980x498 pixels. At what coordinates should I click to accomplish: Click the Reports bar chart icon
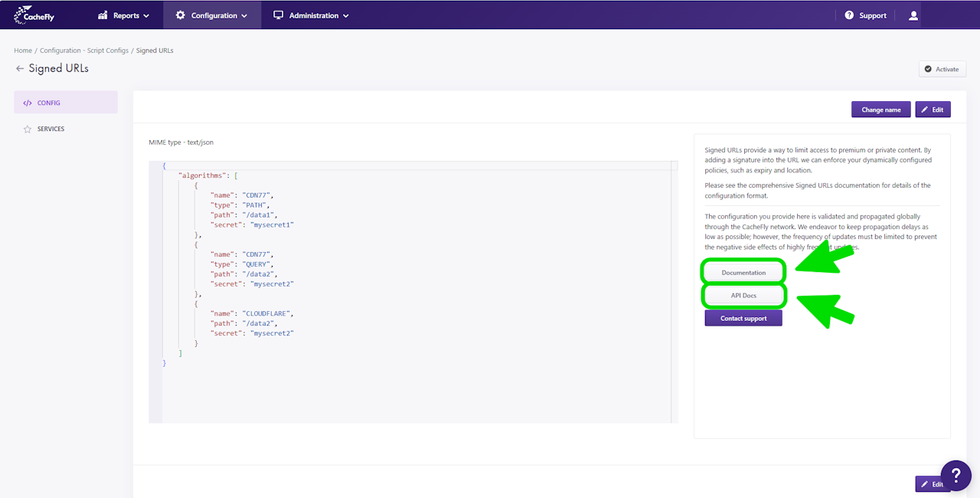click(x=103, y=15)
